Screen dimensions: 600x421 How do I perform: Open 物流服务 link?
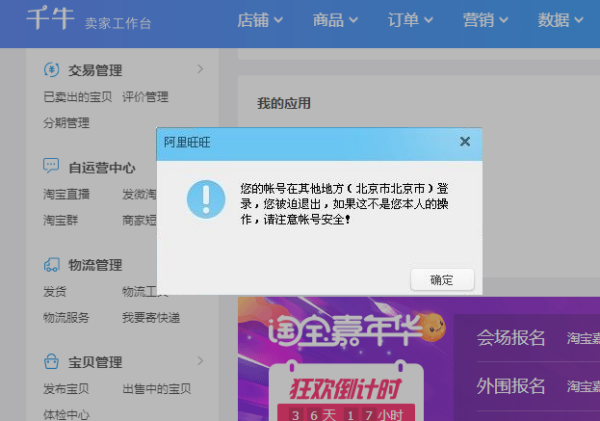66,317
